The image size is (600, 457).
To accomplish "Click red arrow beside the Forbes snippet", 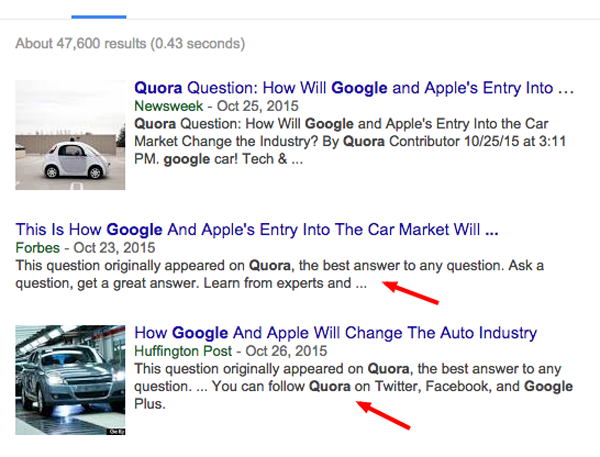I will 410,292.
